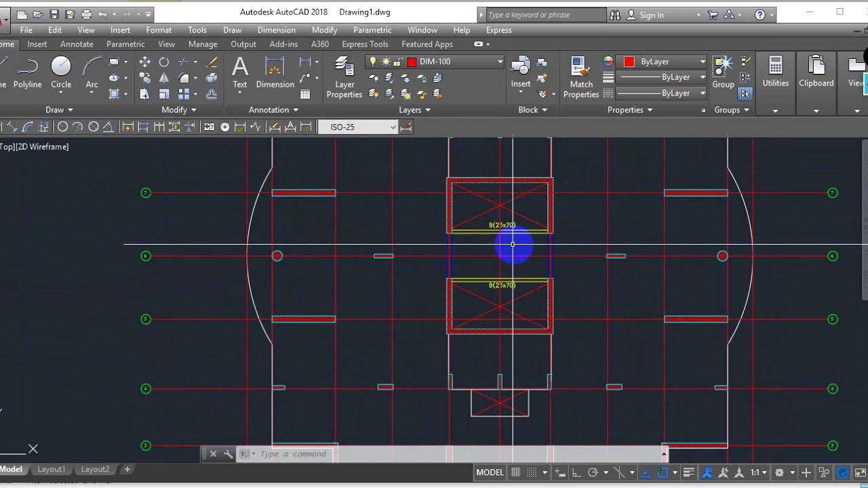Viewport: 868px width, 488px height.
Task: Click the Move tool in Modify panel
Action: pos(144,62)
